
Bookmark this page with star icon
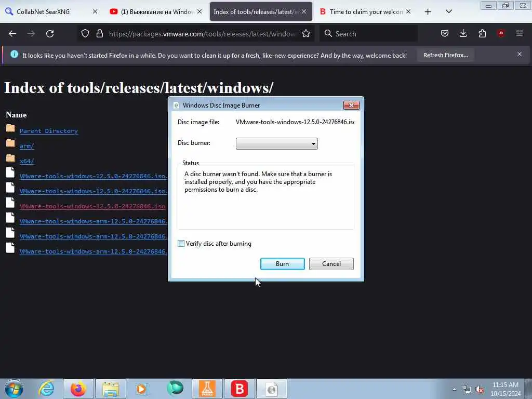pyautogui.click(x=306, y=33)
